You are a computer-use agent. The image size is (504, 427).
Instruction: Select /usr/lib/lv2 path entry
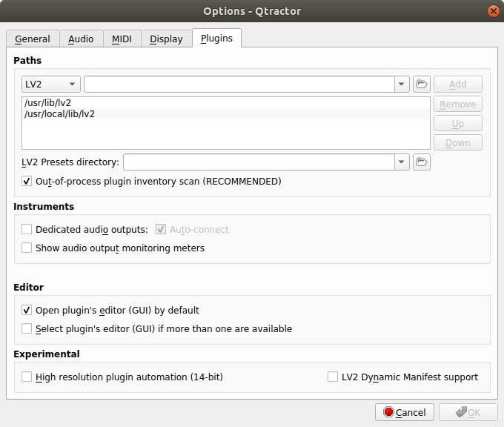pos(226,103)
